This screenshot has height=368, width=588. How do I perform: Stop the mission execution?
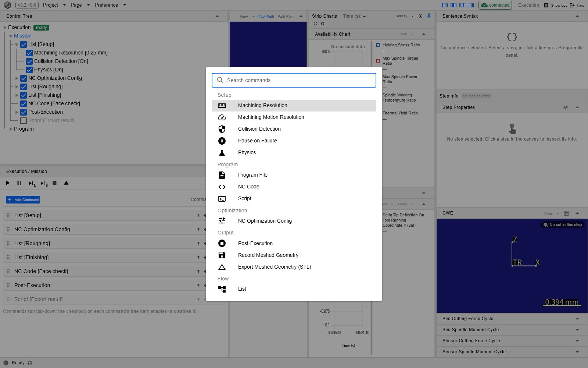click(x=54, y=183)
